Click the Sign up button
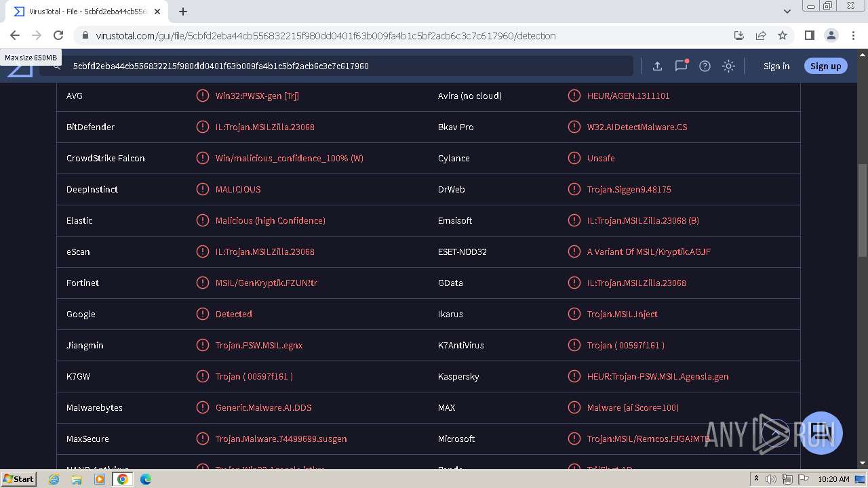Screen dimensions: 868x488 click(x=825, y=66)
